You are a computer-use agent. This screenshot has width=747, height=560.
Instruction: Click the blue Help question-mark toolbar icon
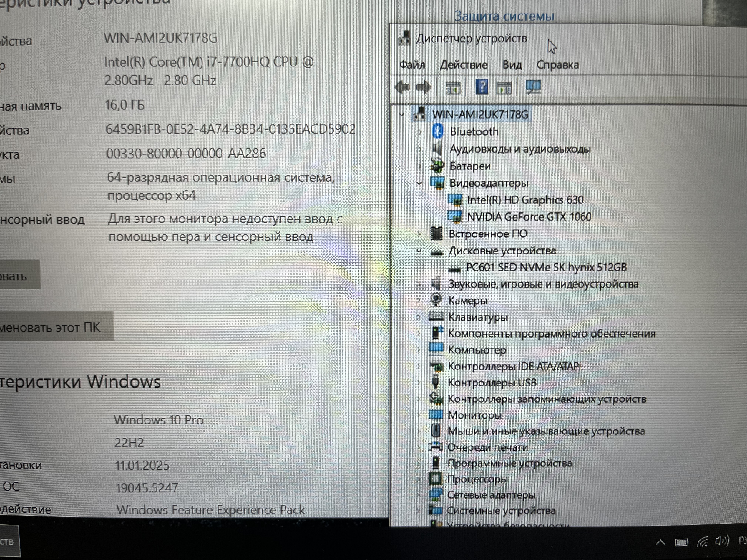tap(482, 87)
